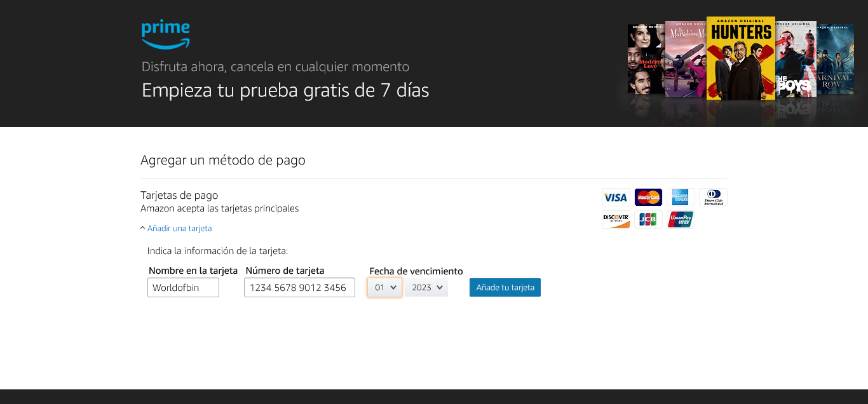Click the Hunters poster thumbnail
This screenshot has height=404, width=868.
click(x=741, y=58)
